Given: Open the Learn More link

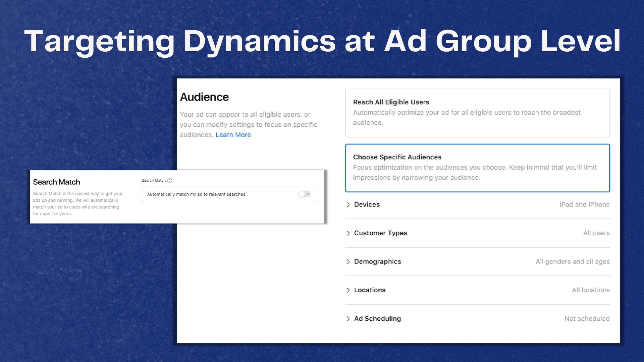Looking at the screenshot, I should [x=233, y=135].
